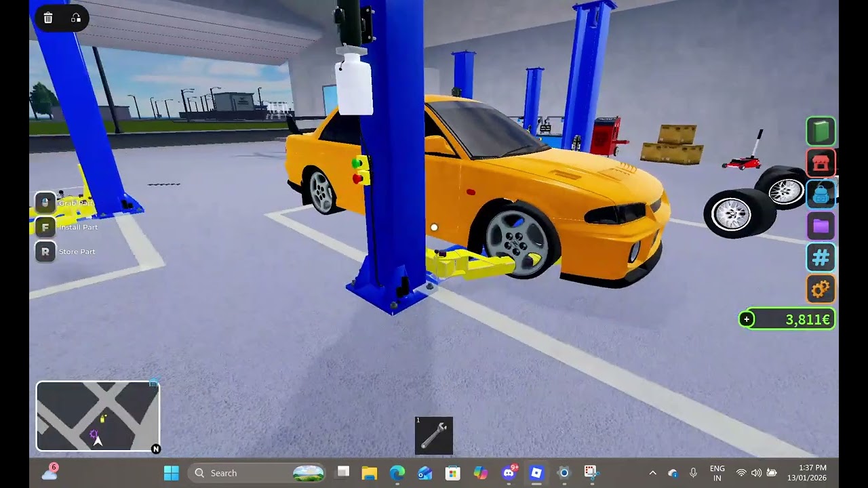The width and height of the screenshot is (868, 488).
Task: Click the microphone tray icon
Action: 693,473
